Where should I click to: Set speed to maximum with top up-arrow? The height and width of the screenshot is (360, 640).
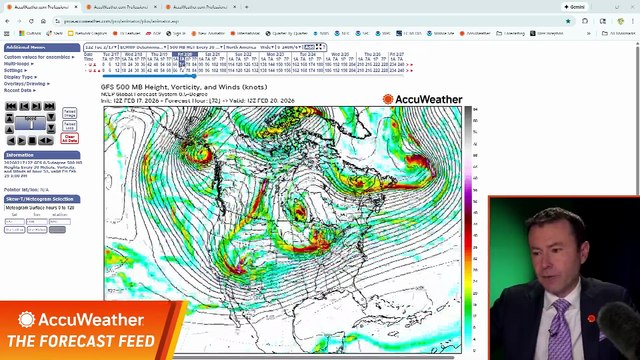coord(9,118)
